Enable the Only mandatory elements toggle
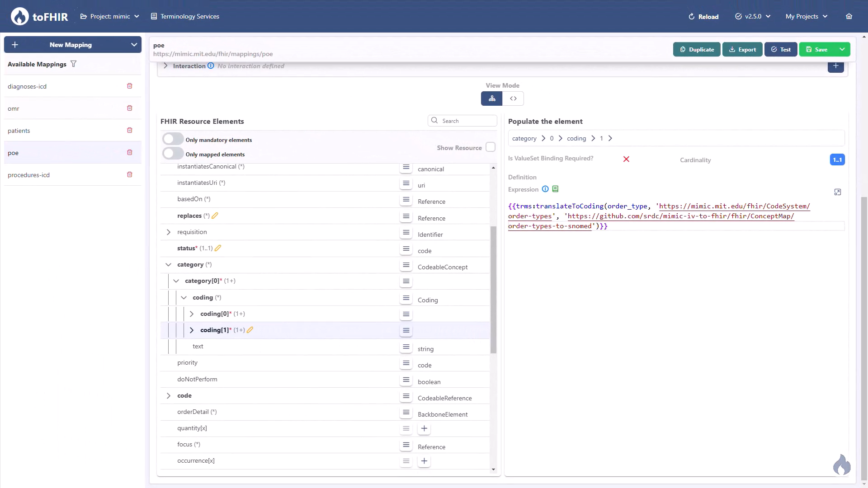 click(172, 138)
